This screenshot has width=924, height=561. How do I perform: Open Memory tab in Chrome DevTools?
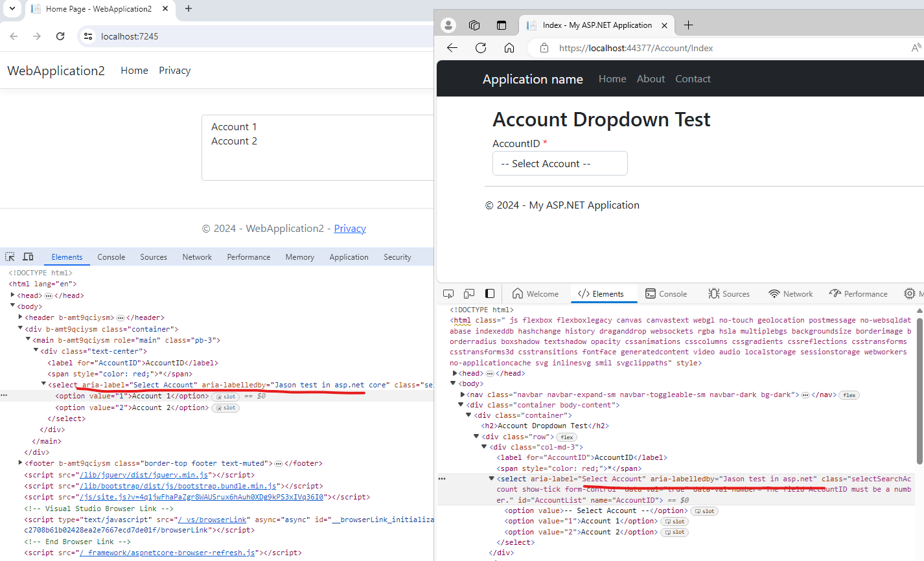[299, 257]
